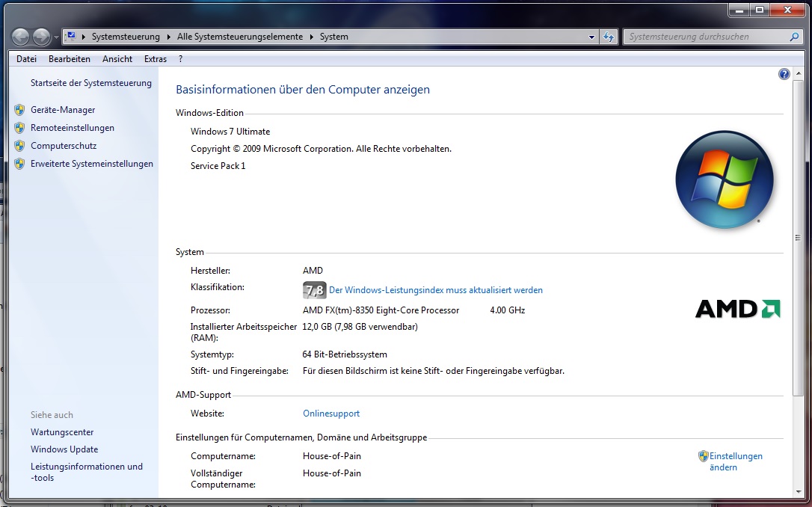The width and height of the screenshot is (812, 507).
Task: Select Systemsteuerung in the breadcrumb
Action: [126, 37]
